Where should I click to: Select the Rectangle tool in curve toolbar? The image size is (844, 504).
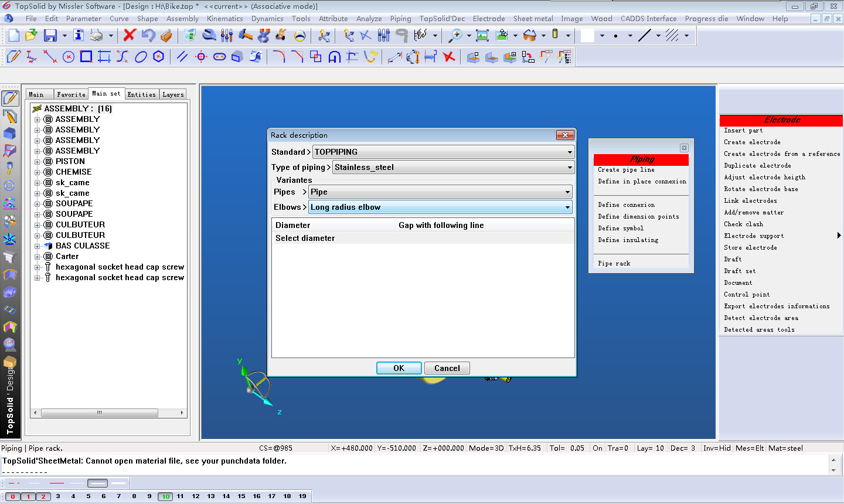(86, 57)
